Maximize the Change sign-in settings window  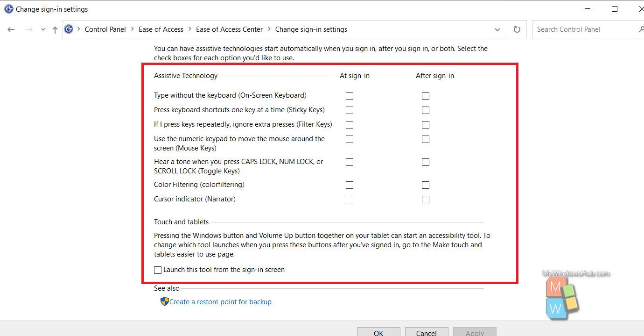pos(615,9)
